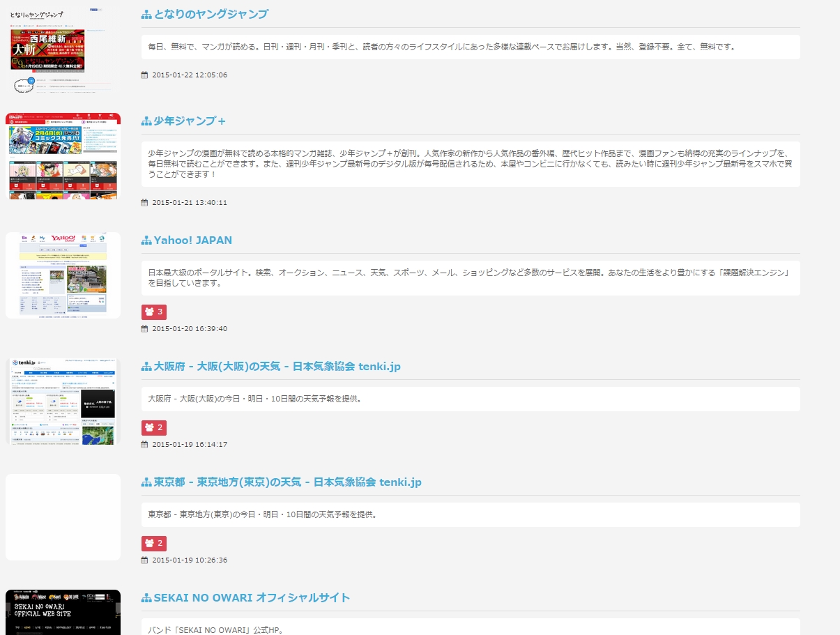The width and height of the screenshot is (840, 635).
Task: Click the red users badge under 大阪府 weather entry
Action: click(x=154, y=427)
